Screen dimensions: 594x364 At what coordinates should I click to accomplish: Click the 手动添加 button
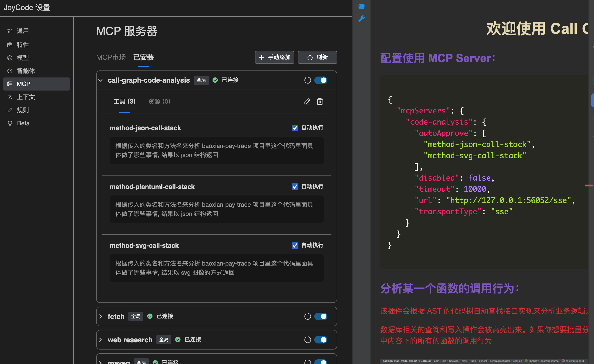pyautogui.click(x=274, y=57)
